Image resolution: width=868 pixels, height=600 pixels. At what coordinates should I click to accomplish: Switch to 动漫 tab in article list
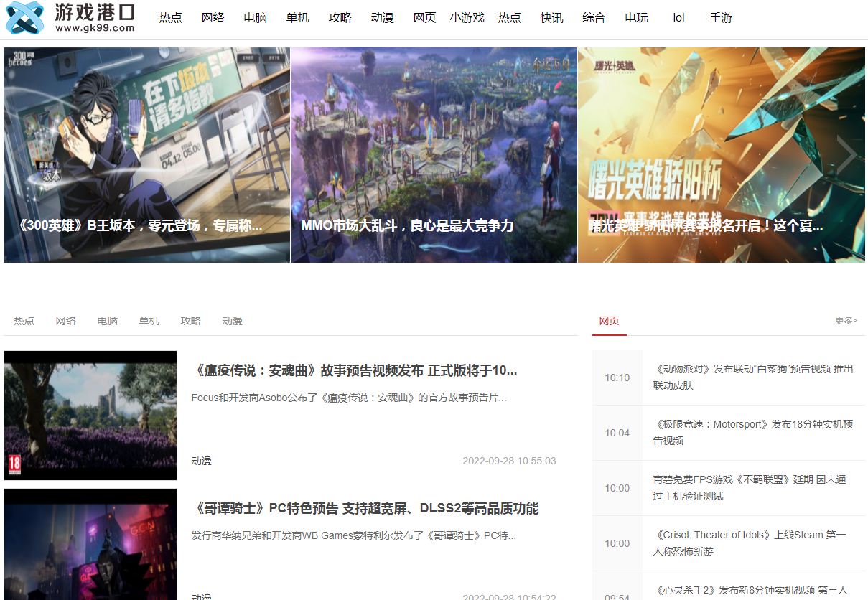pyautogui.click(x=232, y=321)
